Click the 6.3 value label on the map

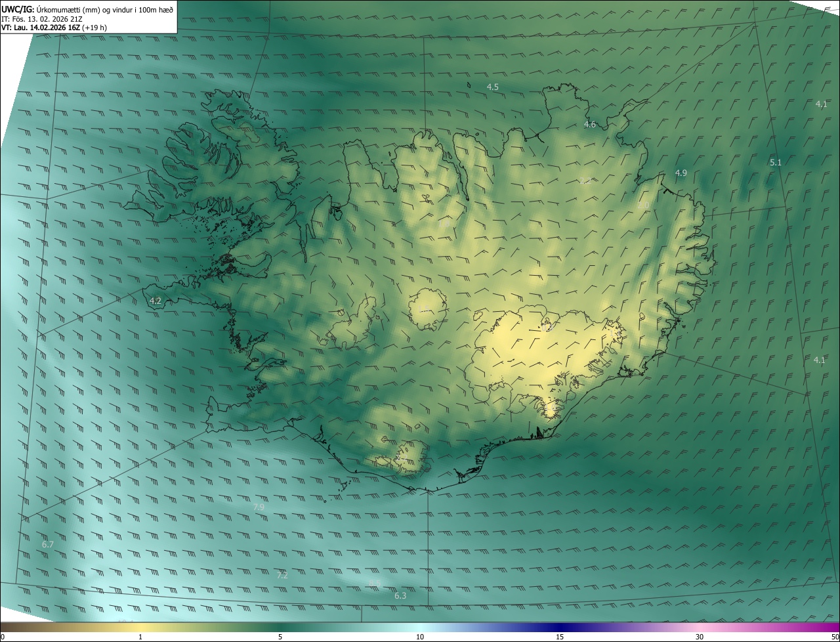(400, 595)
